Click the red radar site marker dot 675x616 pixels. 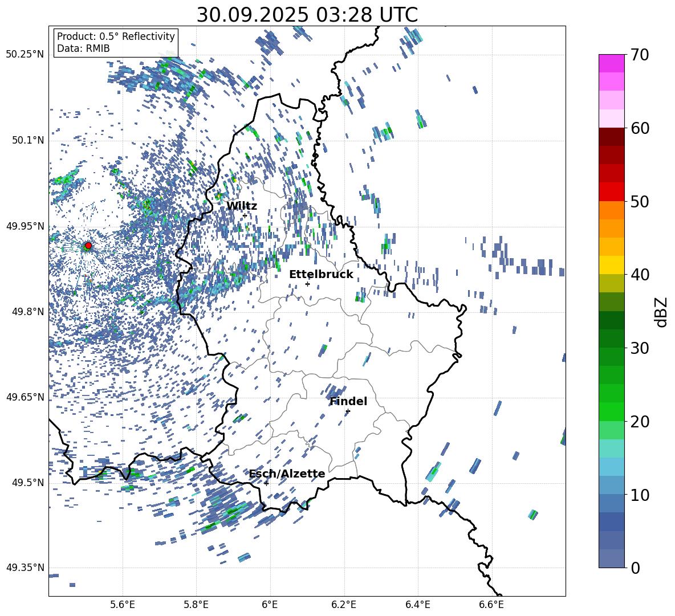coord(88,246)
